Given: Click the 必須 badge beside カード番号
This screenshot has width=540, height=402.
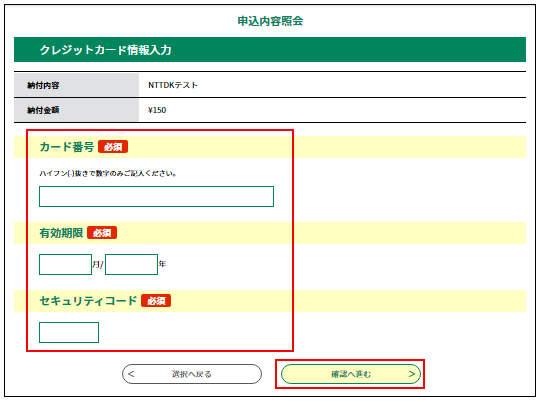Looking at the screenshot, I should 113,147.
